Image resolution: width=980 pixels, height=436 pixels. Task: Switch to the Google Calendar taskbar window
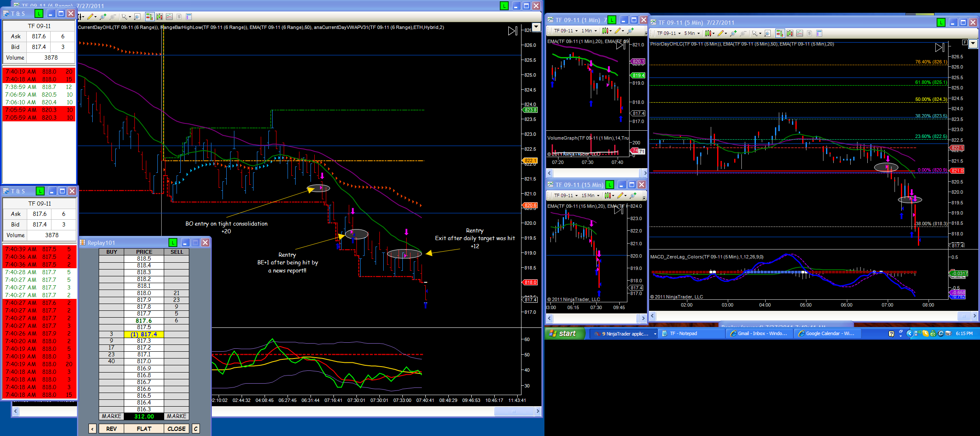[828, 334]
